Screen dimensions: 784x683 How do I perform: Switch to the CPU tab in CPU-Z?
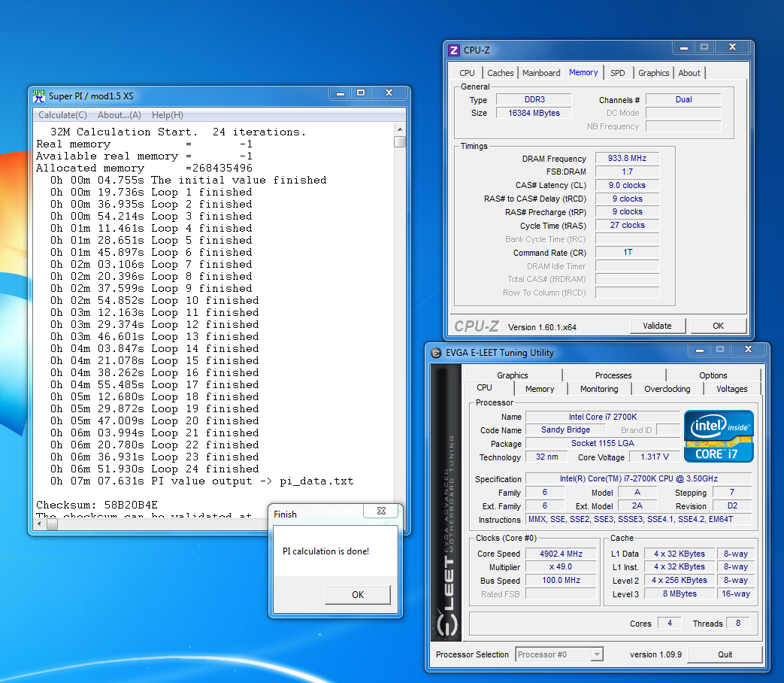467,73
